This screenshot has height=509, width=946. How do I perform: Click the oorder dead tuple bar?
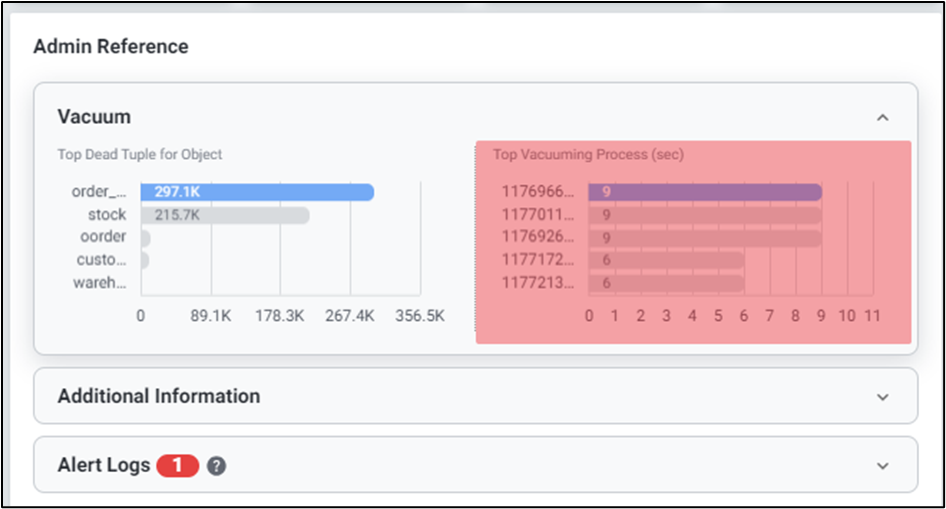click(145, 238)
